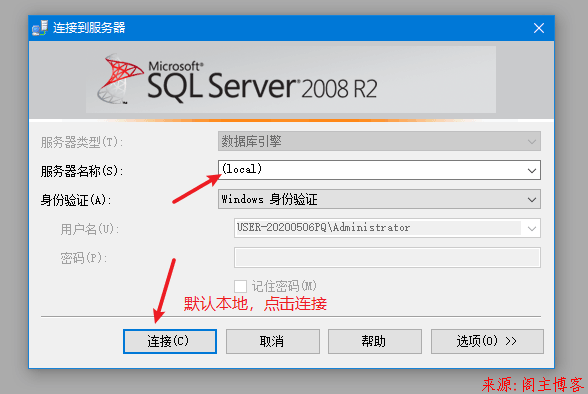Screen dimensions: 588x394
Task: Expand the dialog with 选项(O) >> button
Action: (x=487, y=341)
